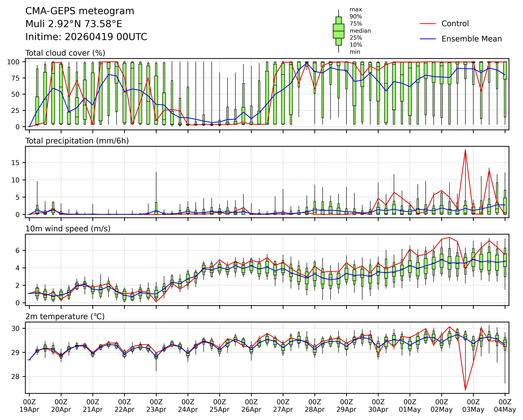Click the Initime 20260419 00UTC text
523x420 pixels.
coord(86,37)
